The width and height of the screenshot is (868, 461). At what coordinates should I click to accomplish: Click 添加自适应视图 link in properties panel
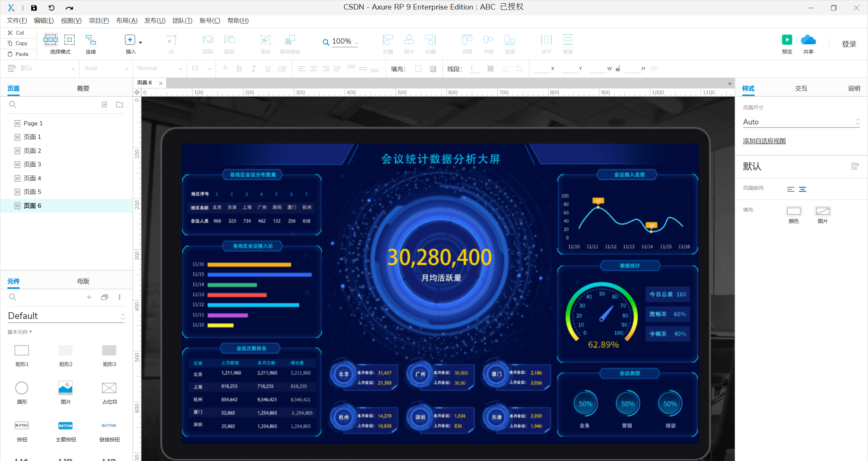click(765, 141)
